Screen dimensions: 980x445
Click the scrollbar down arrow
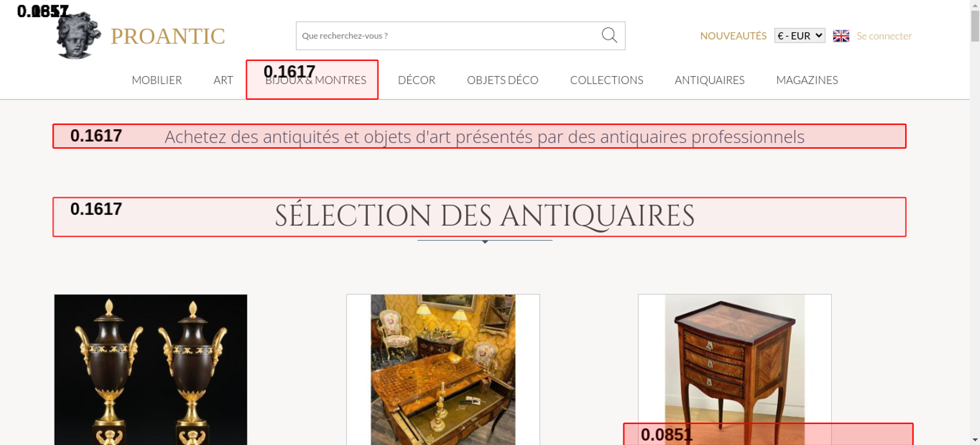point(975,440)
